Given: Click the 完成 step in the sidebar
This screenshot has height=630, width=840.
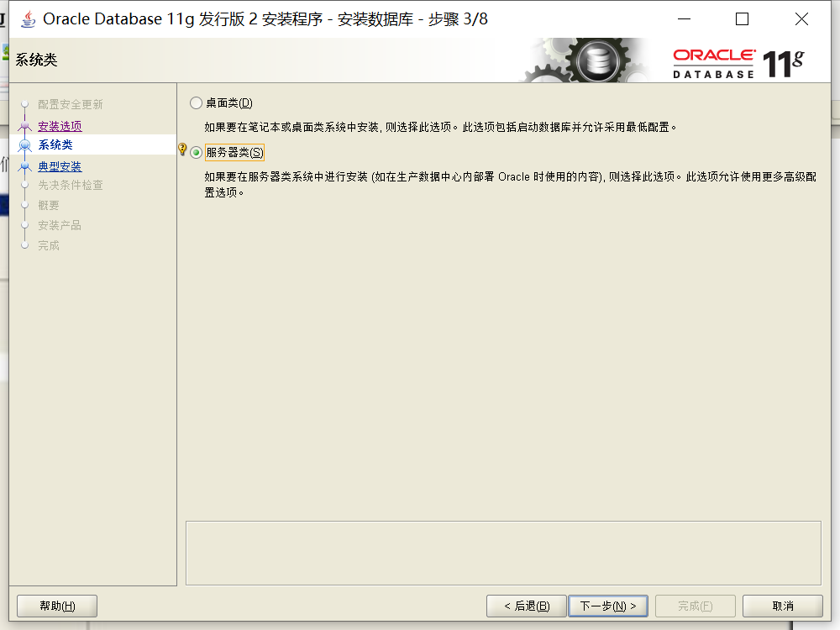Looking at the screenshot, I should (49, 245).
